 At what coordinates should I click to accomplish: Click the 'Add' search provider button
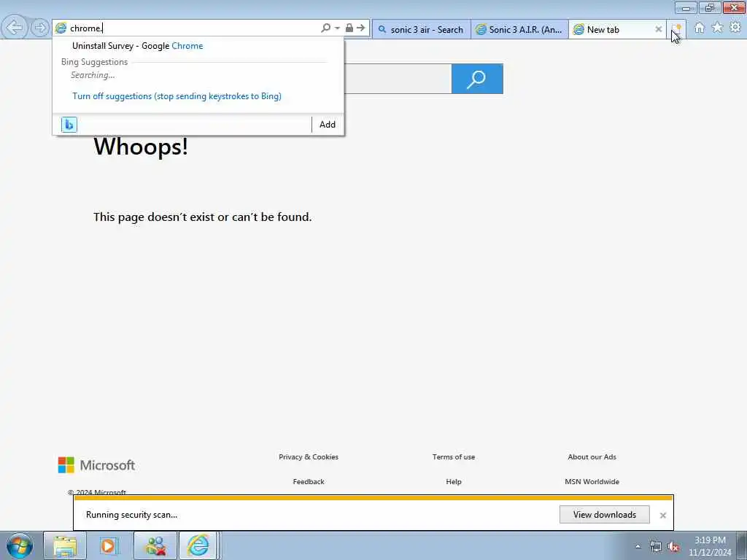(x=328, y=125)
